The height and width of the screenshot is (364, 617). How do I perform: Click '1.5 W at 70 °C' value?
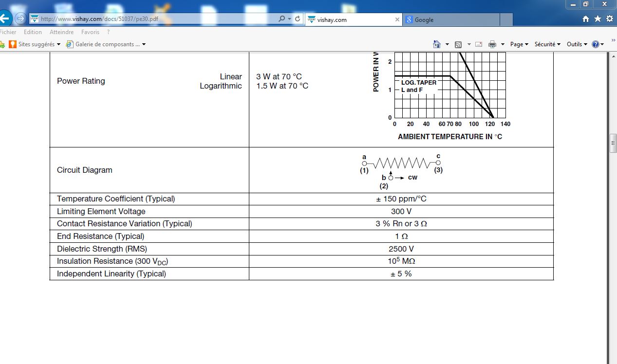(x=282, y=86)
